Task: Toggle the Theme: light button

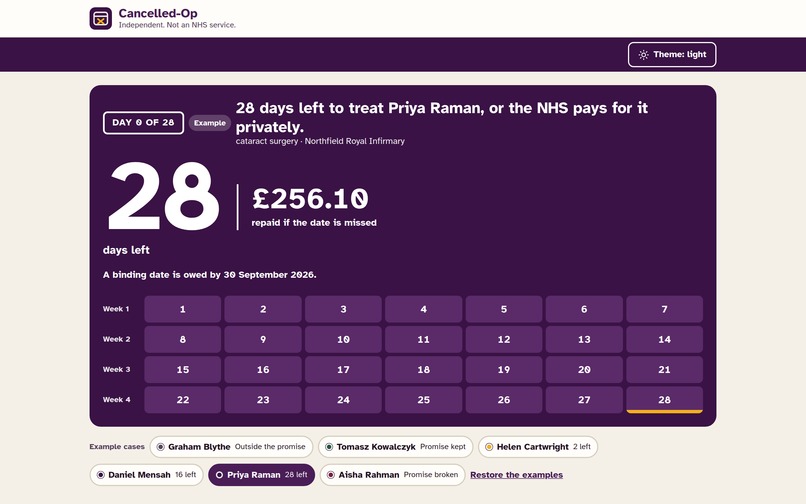Action: click(672, 55)
